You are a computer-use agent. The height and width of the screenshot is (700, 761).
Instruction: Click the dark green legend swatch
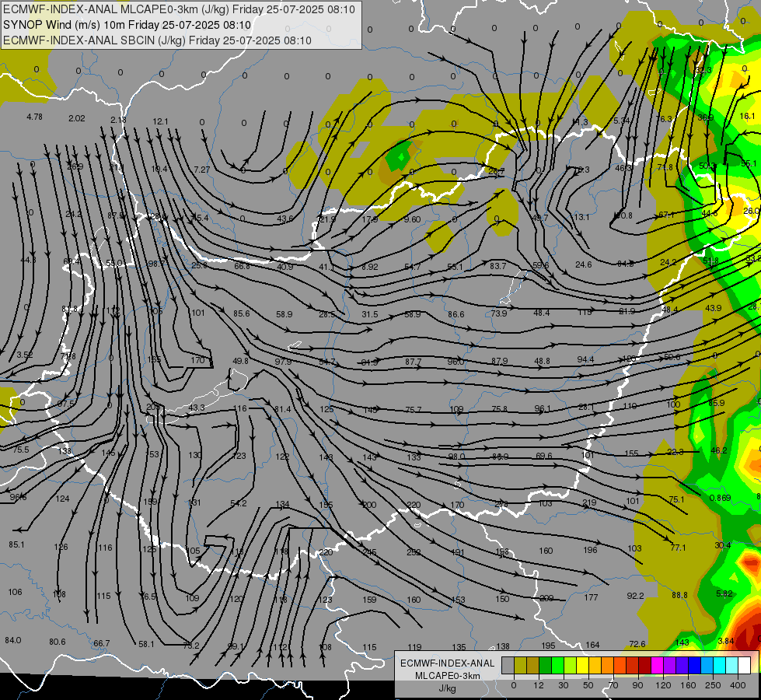point(546,665)
